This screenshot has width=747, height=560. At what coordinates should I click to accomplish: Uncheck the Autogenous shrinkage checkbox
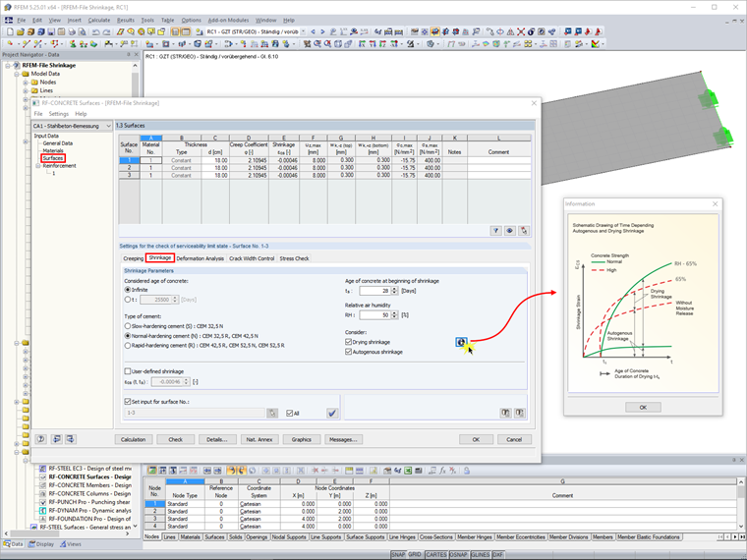pos(348,352)
